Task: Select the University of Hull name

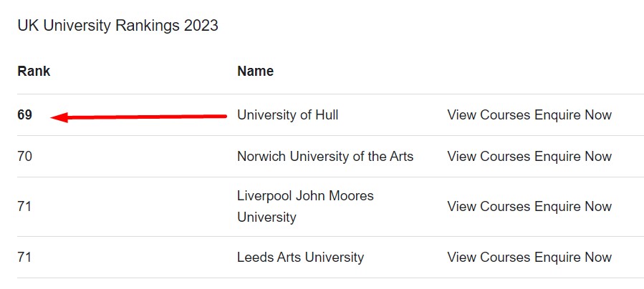Action: (287, 114)
